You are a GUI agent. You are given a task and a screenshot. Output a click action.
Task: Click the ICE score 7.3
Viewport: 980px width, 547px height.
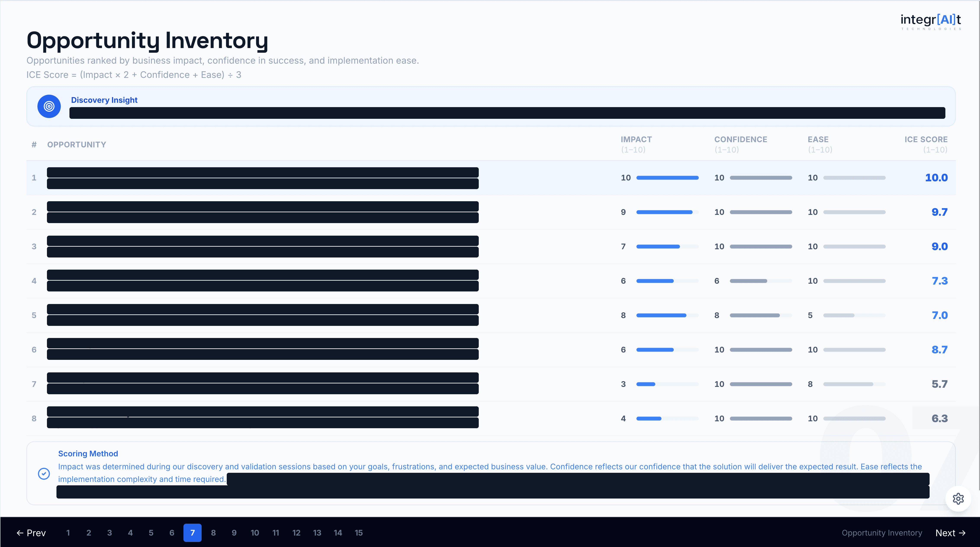pyautogui.click(x=939, y=281)
